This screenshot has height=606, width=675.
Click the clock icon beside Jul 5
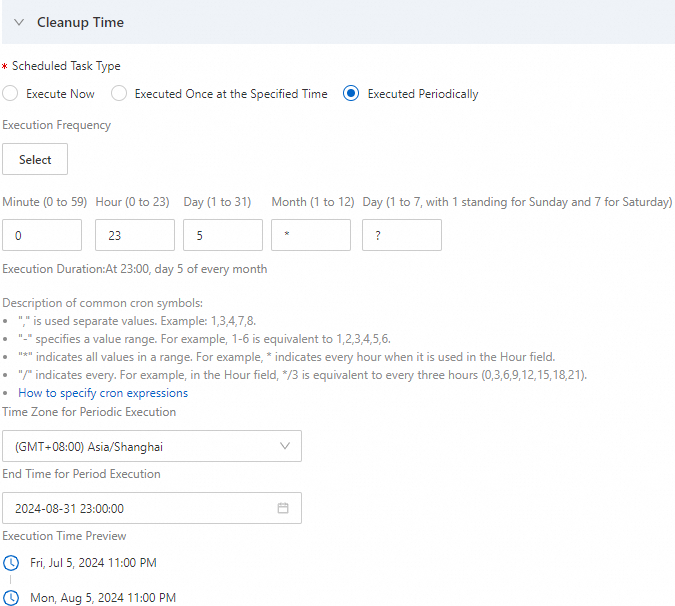[x=12, y=563]
